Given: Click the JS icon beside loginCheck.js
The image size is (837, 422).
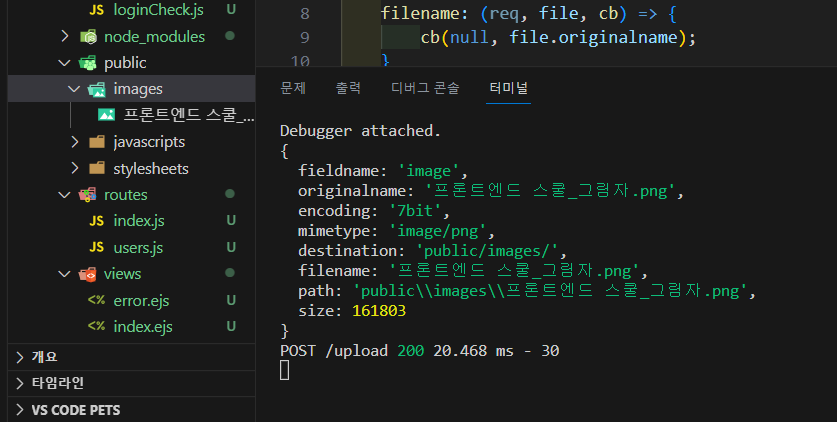Looking at the screenshot, I should click(x=97, y=10).
